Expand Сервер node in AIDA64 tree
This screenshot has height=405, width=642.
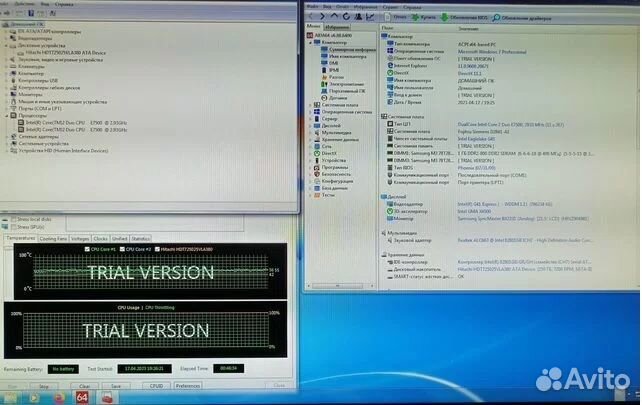(310, 119)
